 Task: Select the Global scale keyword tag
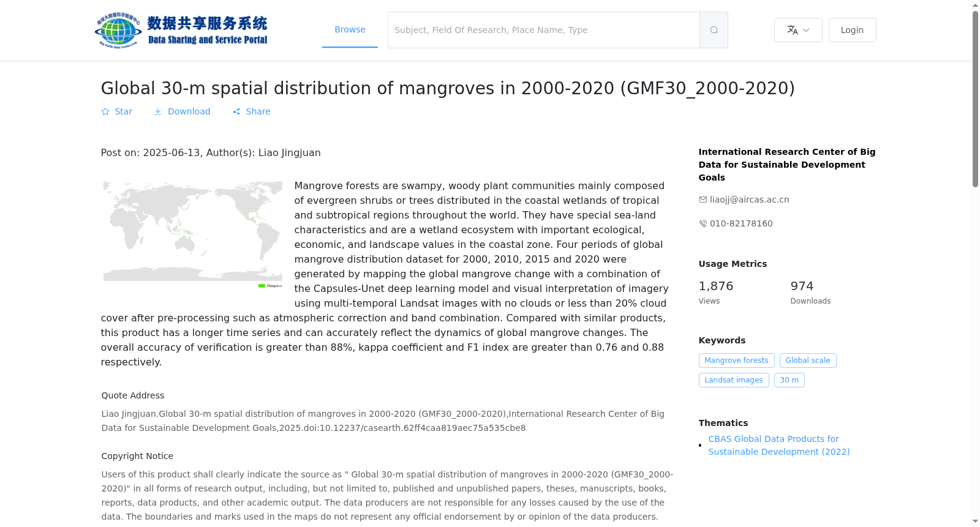808,361
